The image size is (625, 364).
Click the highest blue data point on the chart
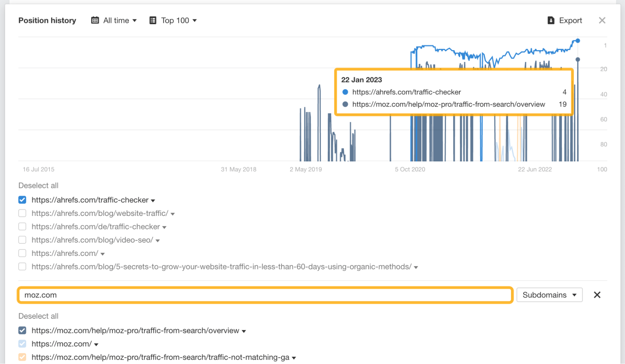point(577,40)
